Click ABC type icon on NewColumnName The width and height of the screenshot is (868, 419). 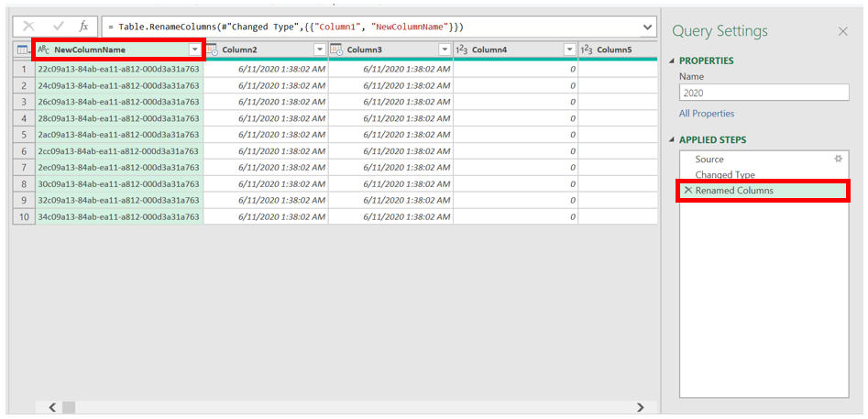pos(44,50)
